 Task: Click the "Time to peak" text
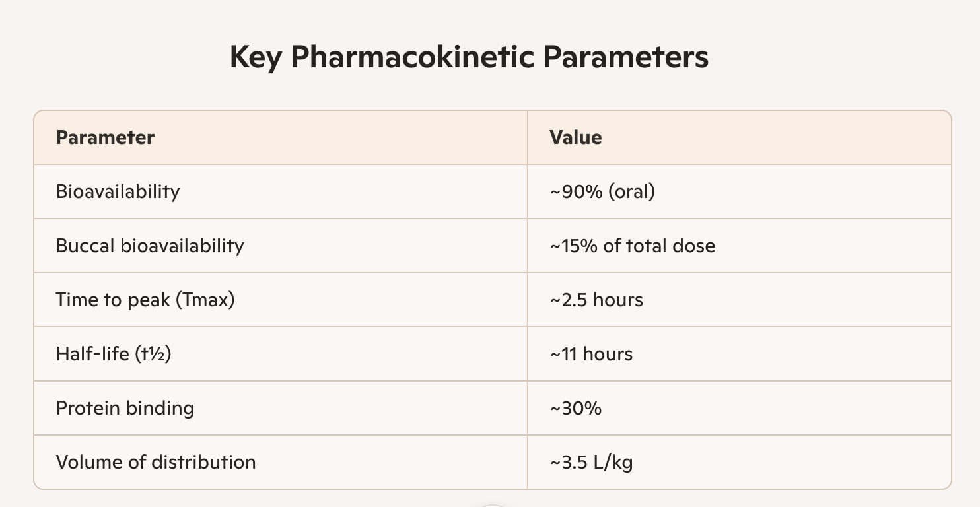coord(113,300)
